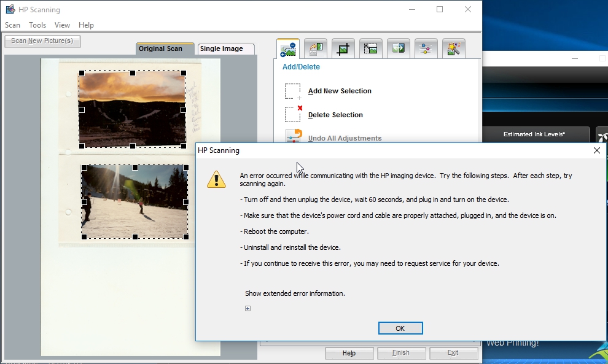
Task: Open the Tools menu
Action: [x=37, y=25]
